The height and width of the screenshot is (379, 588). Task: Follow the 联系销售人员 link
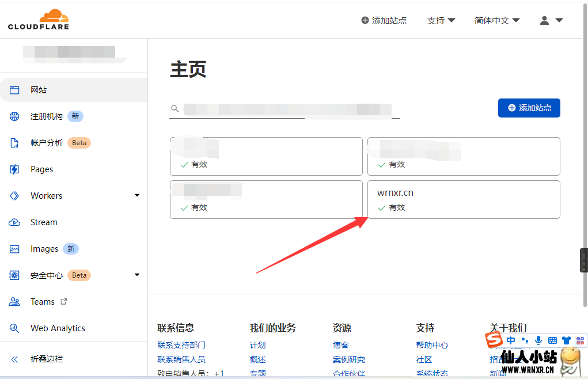[181, 359]
